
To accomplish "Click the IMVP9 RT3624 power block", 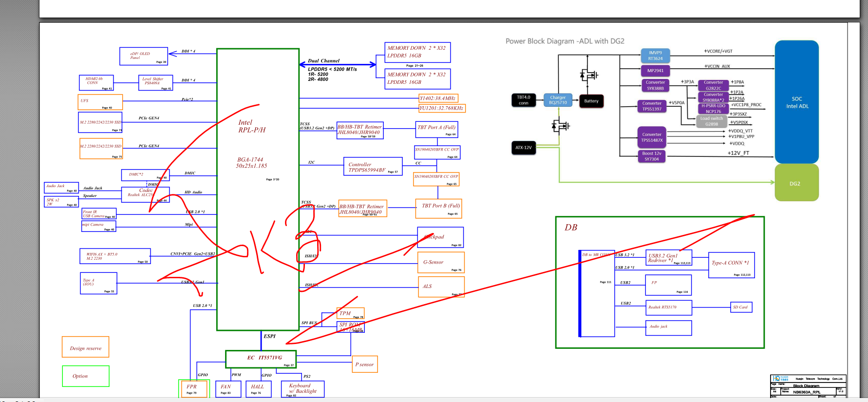I will click(x=655, y=56).
